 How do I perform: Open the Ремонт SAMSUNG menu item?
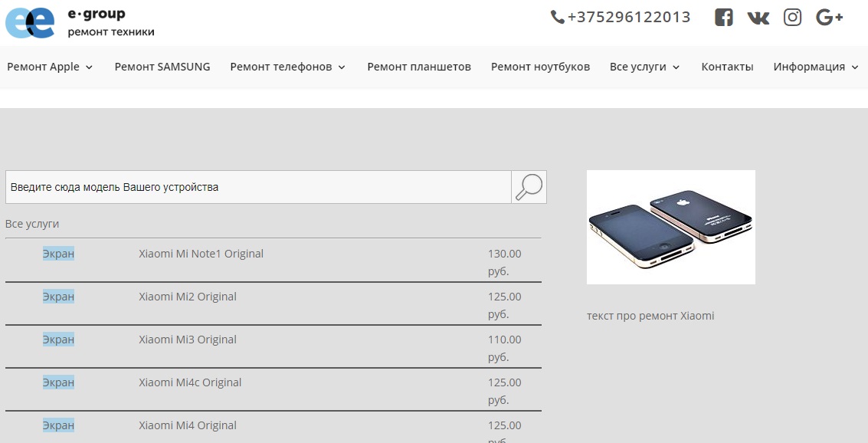[x=162, y=67]
